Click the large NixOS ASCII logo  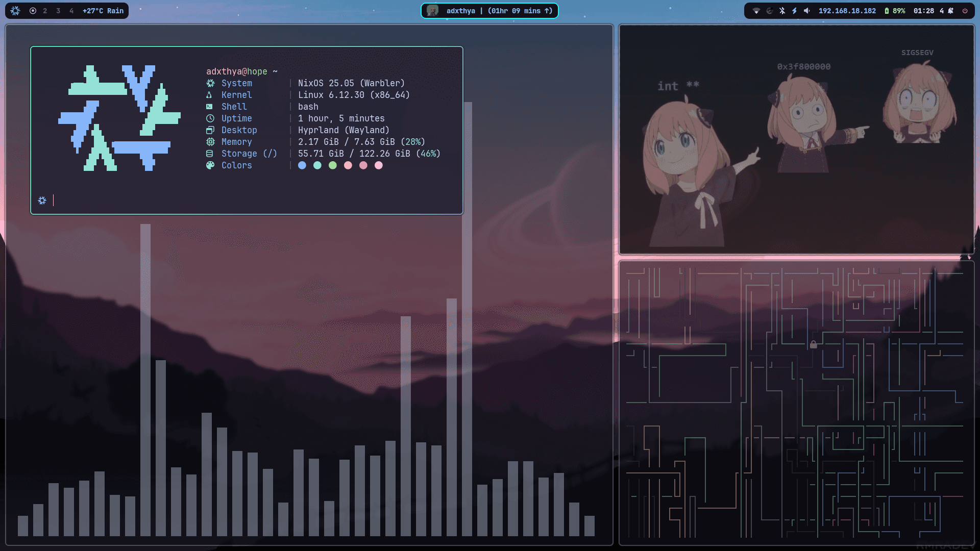119,118
